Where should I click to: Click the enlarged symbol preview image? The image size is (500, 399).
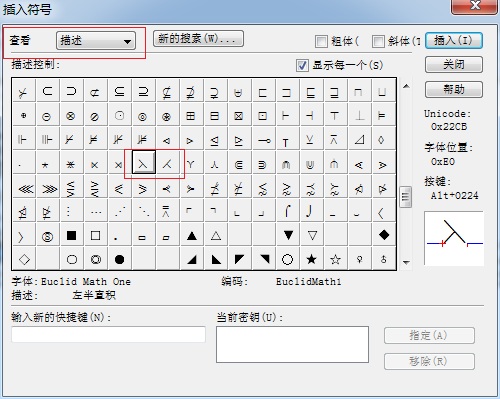(x=454, y=238)
